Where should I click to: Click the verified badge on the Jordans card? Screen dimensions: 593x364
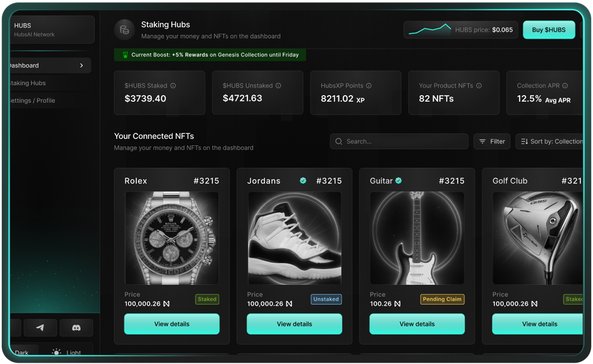pyautogui.click(x=303, y=181)
